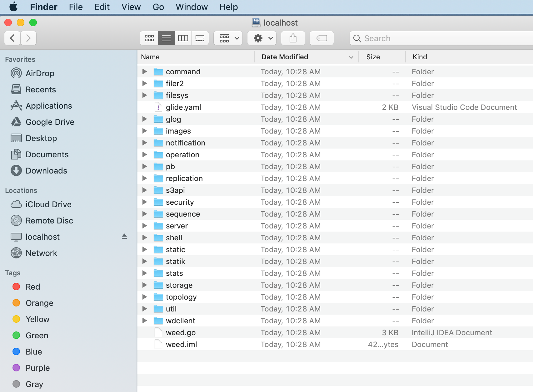The image size is (533, 392).
Task: Sort by the Date Modified column header
Action: [285, 57]
